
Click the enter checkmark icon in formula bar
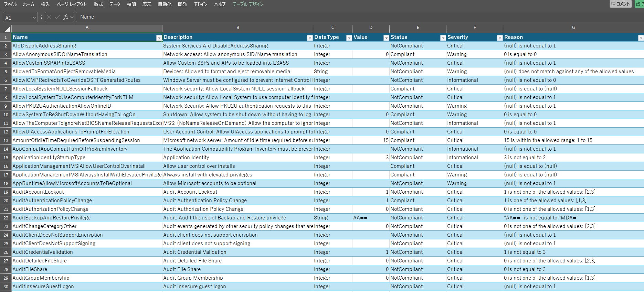click(x=57, y=17)
